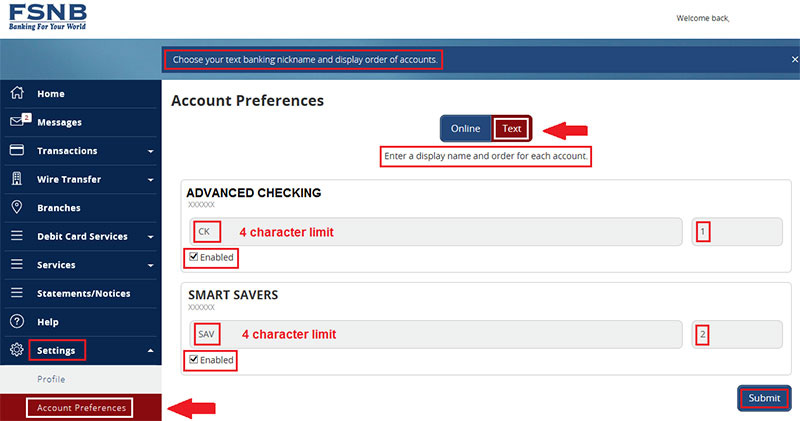Expand the Debit Card Services arrow
Image resolution: width=800 pixels, height=421 pixels.
(x=151, y=237)
